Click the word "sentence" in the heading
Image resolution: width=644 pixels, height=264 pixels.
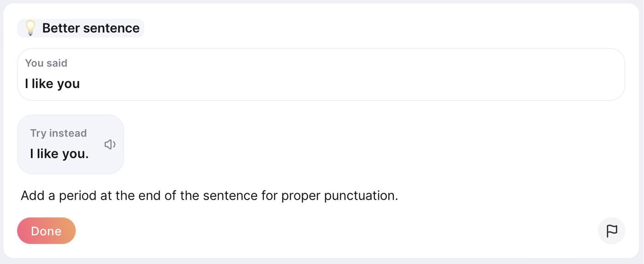tap(111, 28)
